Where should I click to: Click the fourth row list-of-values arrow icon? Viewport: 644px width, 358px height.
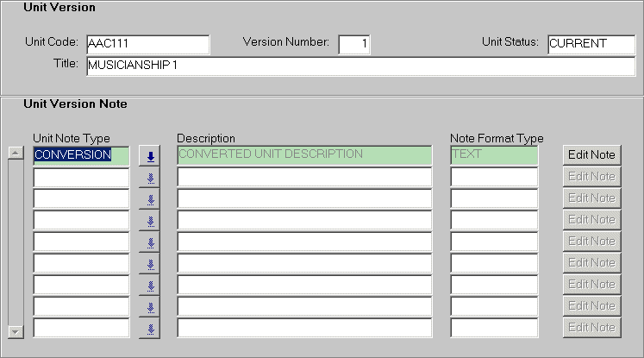tap(150, 221)
